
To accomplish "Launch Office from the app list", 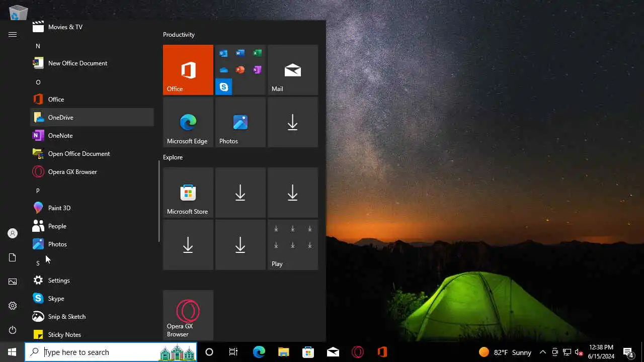I will click(92, 100).
